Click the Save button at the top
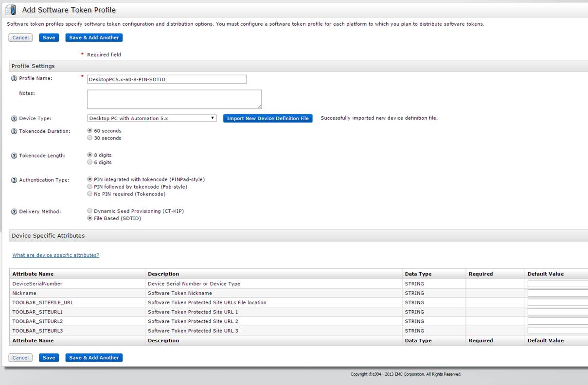 (x=49, y=37)
